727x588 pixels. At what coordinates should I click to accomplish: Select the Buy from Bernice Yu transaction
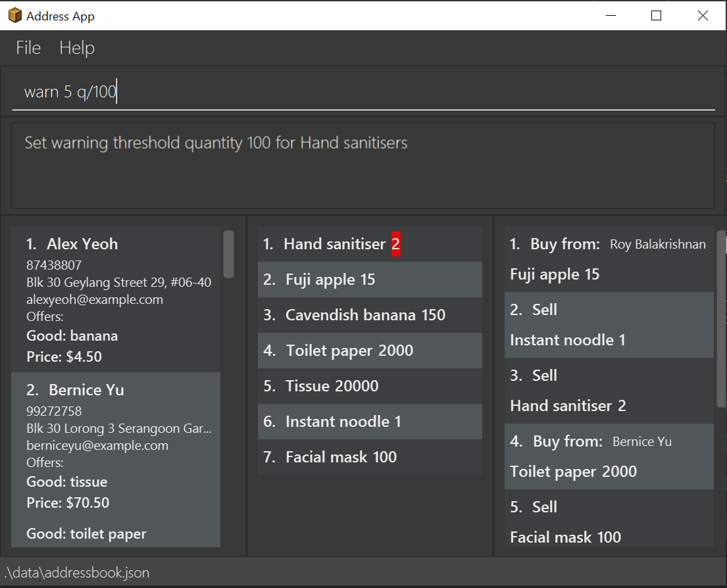tap(609, 456)
